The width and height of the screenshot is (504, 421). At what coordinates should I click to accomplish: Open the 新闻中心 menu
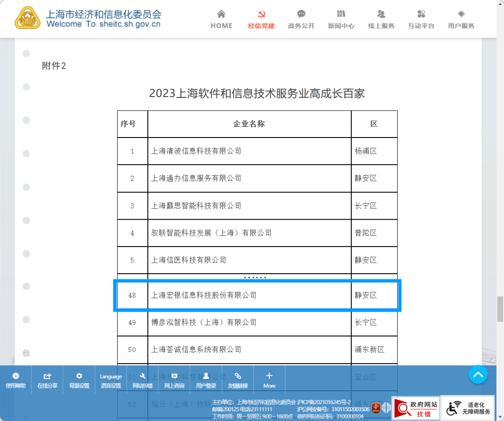point(341,20)
